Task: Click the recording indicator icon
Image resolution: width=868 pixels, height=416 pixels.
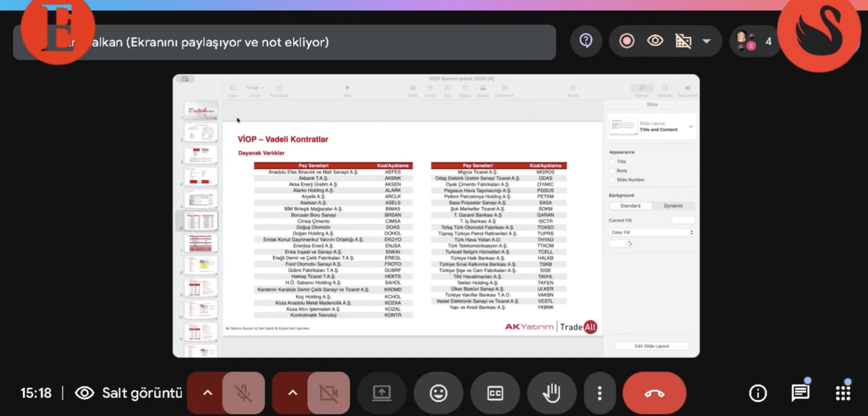Action: (x=627, y=41)
